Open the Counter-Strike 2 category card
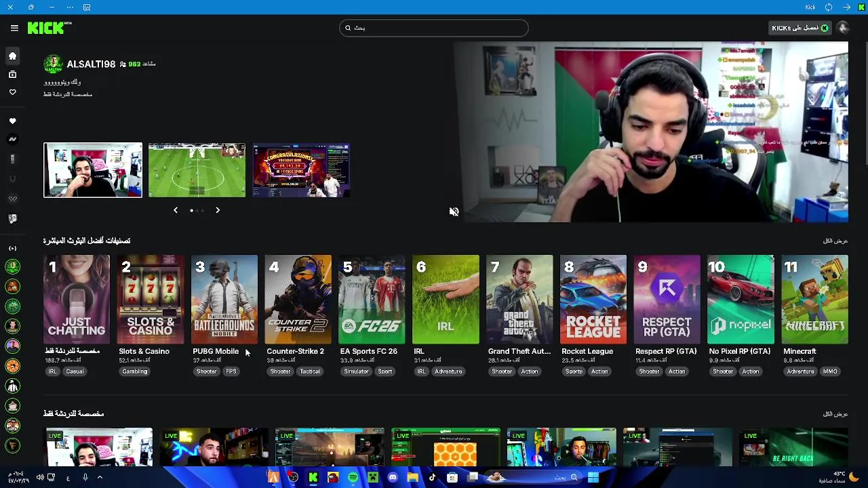The width and height of the screenshot is (868, 488). pos(298,300)
